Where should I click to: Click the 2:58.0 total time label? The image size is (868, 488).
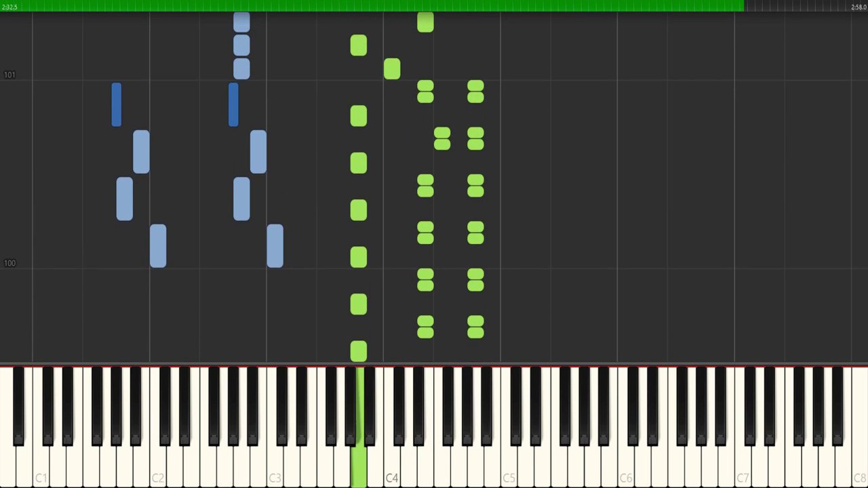pyautogui.click(x=859, y=7)
